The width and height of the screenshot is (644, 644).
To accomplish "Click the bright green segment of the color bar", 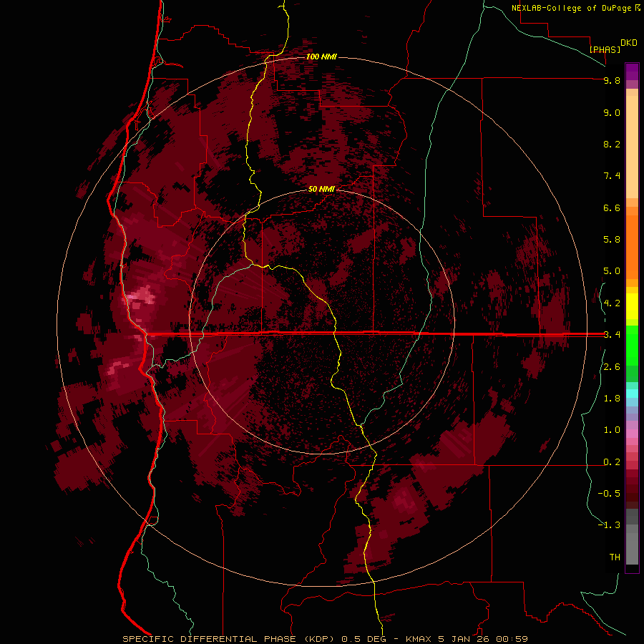I will click(632, 345).
